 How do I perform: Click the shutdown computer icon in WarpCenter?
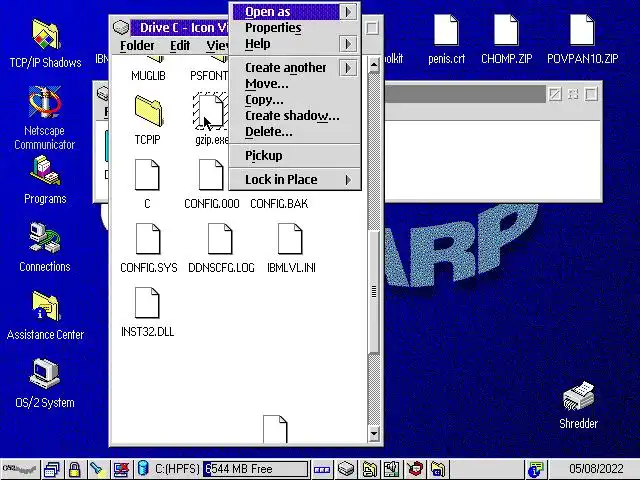[x=121, y=469]
